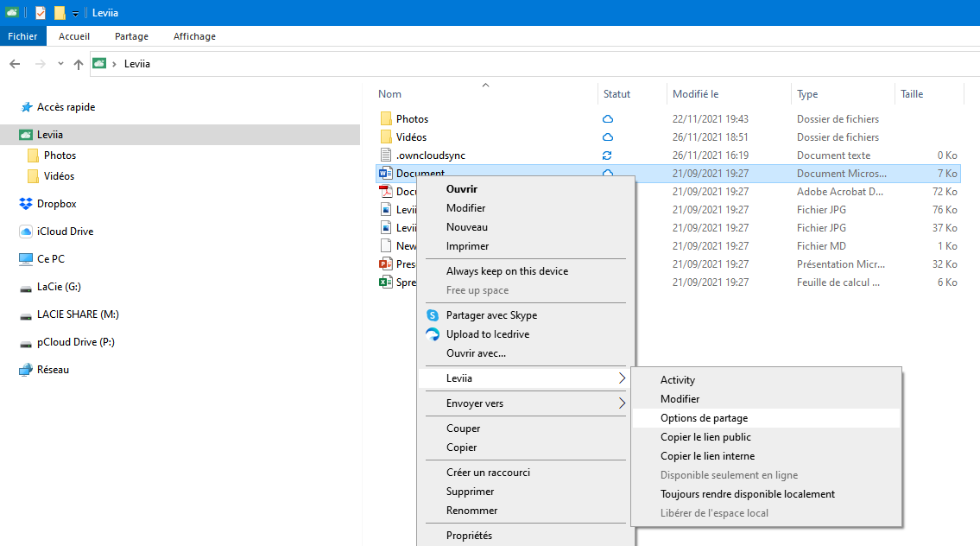
Task: Select the Photos folder in the file list
Action: click(412, 119)
